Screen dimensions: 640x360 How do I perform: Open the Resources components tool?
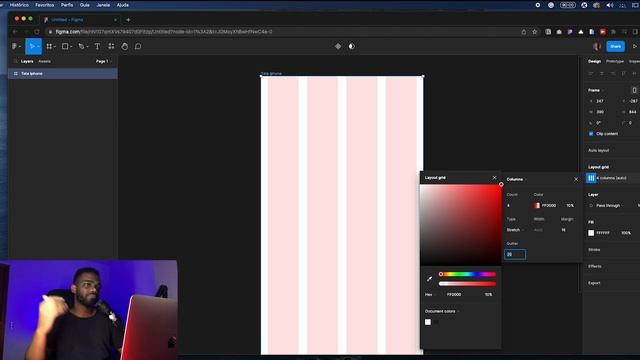[111, 47]
